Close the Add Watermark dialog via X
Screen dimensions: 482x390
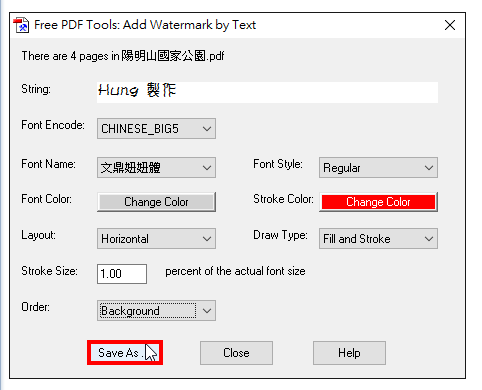[450, 25]
